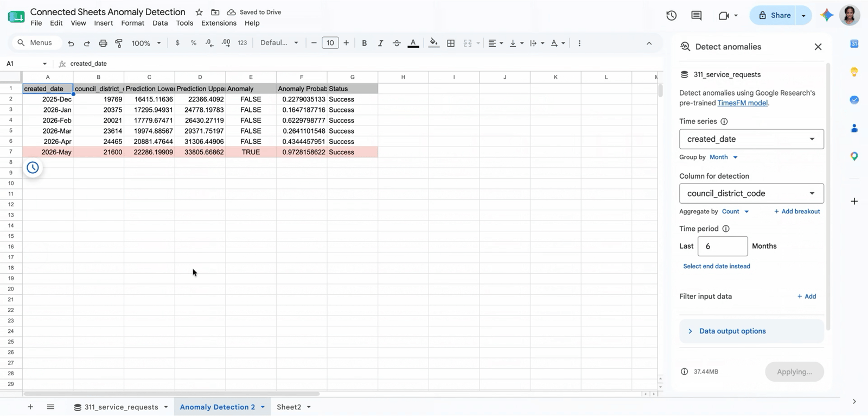
Task: Toggle italic formatting
Action: click(380, 43)
